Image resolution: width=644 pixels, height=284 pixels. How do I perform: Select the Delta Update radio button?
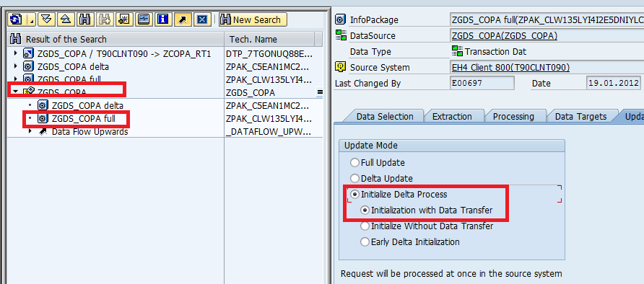[x=354, y=178]
